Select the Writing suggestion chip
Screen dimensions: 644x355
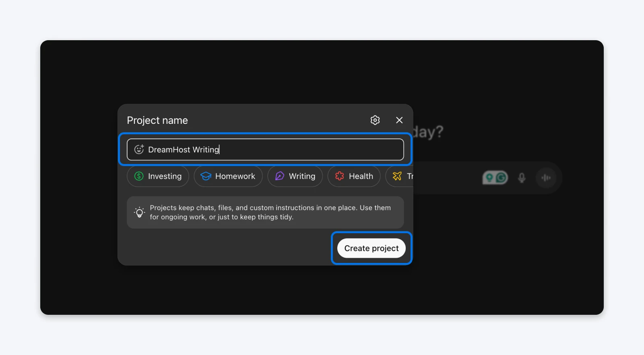295,176
